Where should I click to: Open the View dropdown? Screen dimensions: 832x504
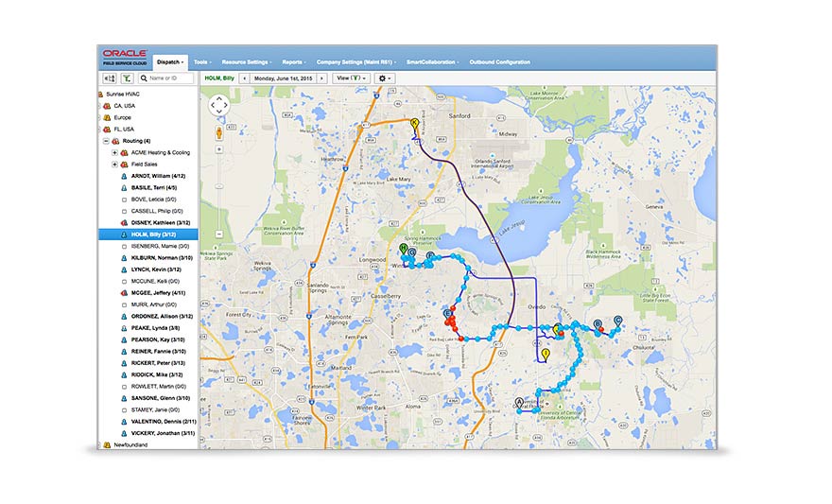[x=352, y=78]
